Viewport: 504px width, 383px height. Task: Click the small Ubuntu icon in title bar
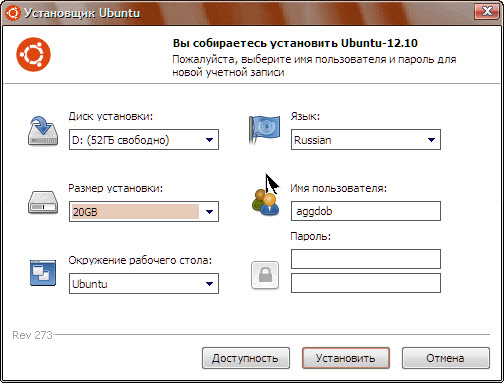13,13
